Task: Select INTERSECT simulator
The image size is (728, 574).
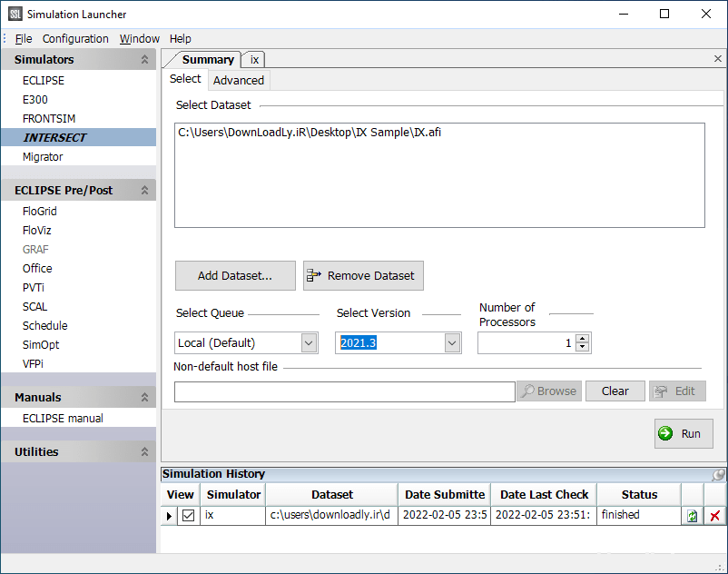Action: click(x=78, y=137)
